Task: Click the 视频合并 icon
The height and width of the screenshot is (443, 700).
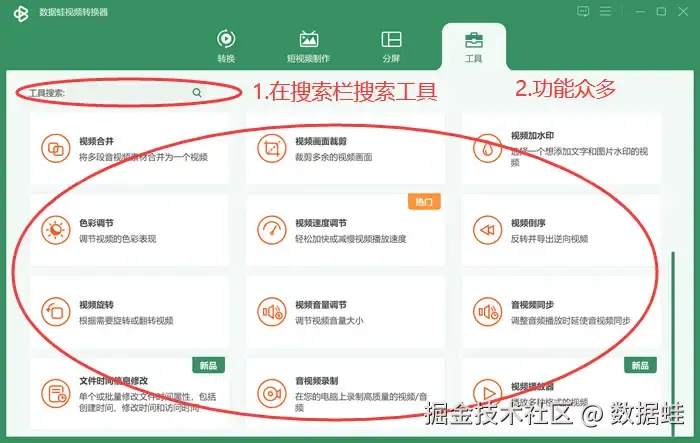Action: [56, 148]
